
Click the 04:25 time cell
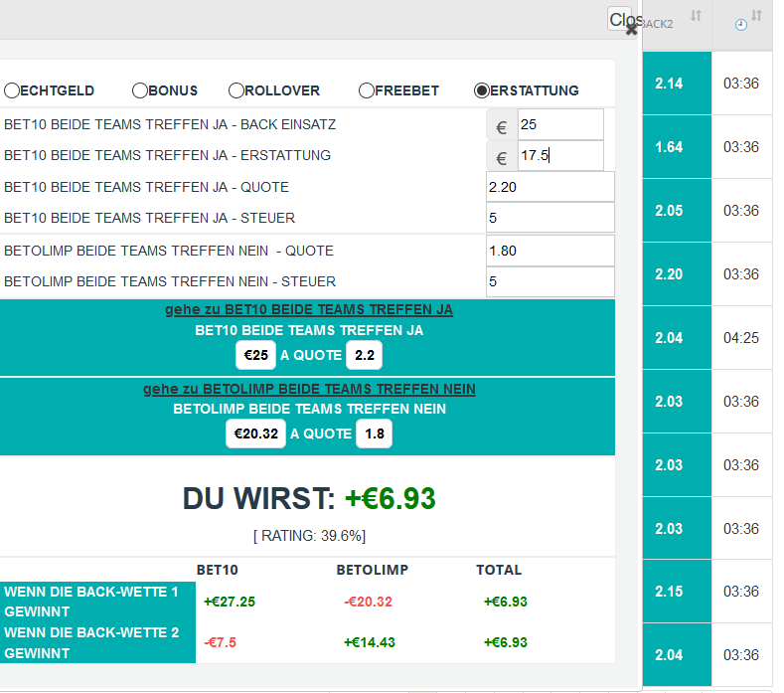(741, 338)
